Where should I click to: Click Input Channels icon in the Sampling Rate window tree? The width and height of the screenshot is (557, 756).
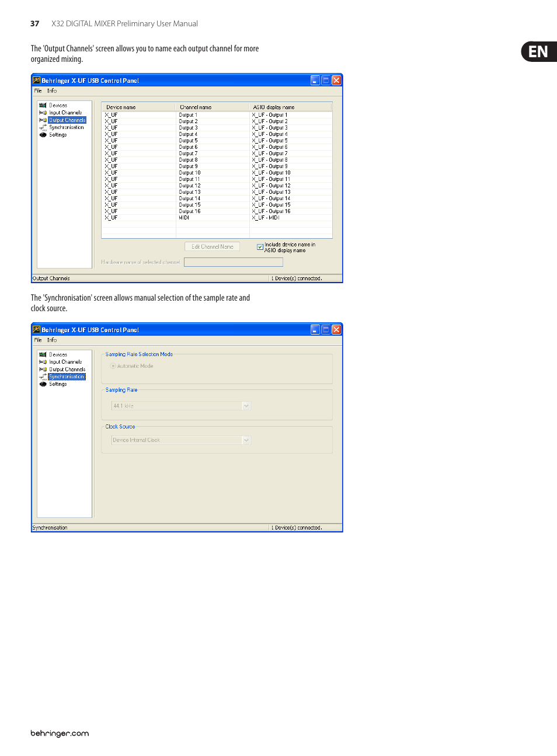coord(43,362)
